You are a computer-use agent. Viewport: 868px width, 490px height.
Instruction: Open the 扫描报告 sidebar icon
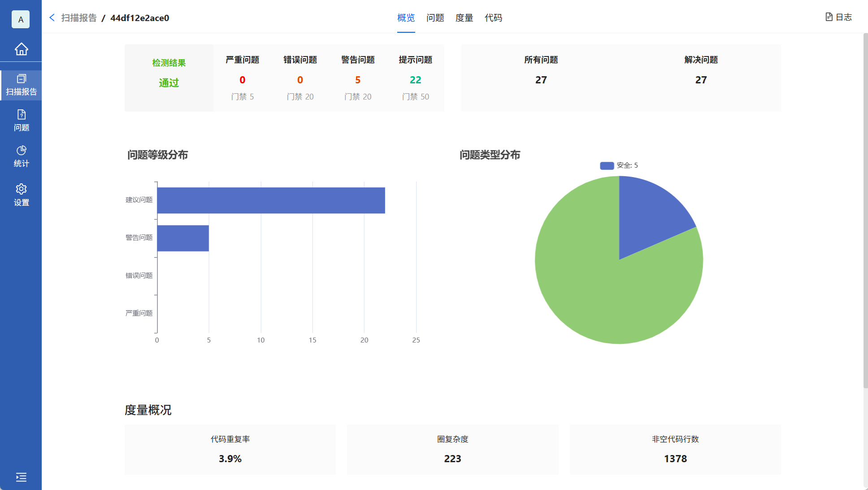pos(21,80)
